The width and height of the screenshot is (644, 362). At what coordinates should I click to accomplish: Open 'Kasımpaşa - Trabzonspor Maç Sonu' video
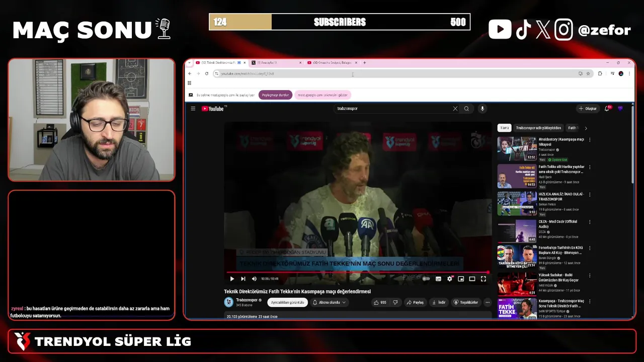pyautogui.click(x=517, y=309)
